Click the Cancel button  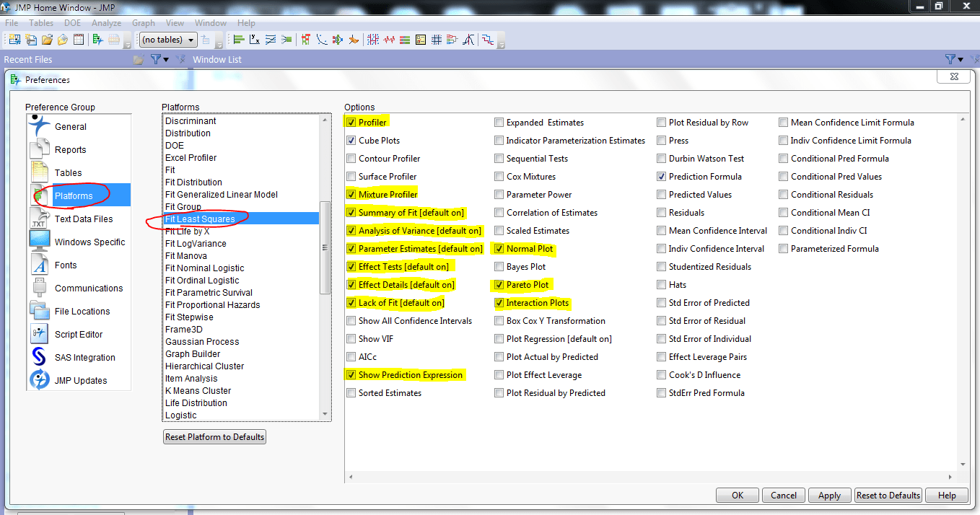click(784, 496)
